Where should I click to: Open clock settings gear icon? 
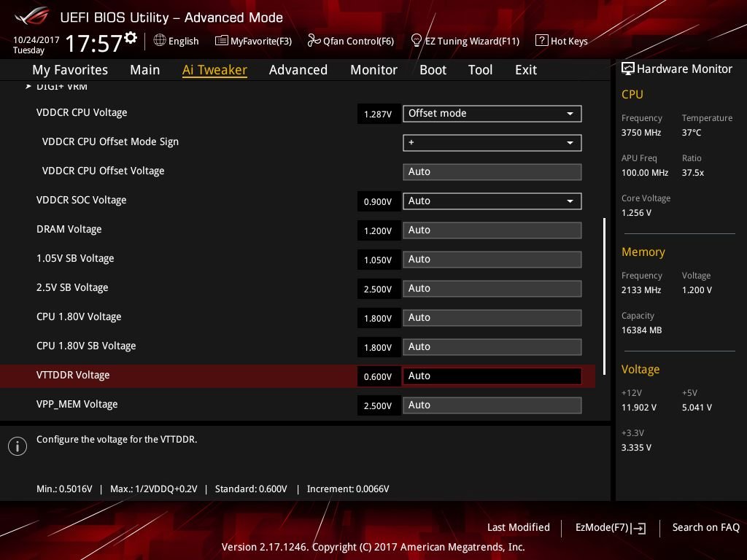pos(131,38)
